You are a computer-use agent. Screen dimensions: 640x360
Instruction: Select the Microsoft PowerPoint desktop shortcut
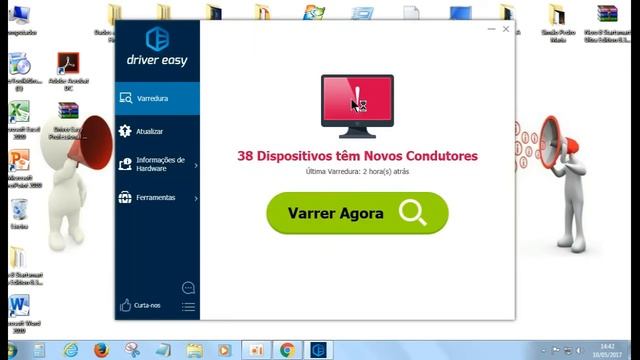(19, 169)
